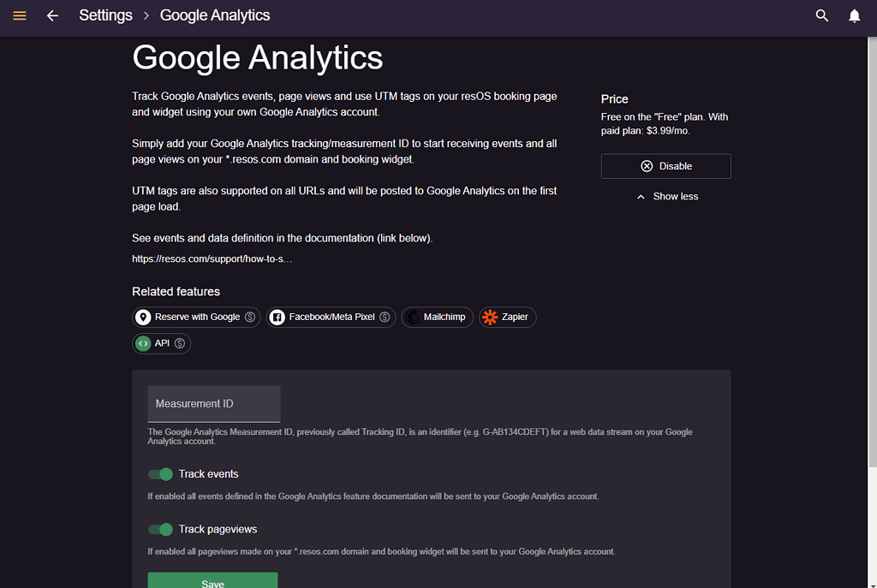This screenshot has height=588, width=877.
Task: Click the Track events label
Action: [209, 474]
